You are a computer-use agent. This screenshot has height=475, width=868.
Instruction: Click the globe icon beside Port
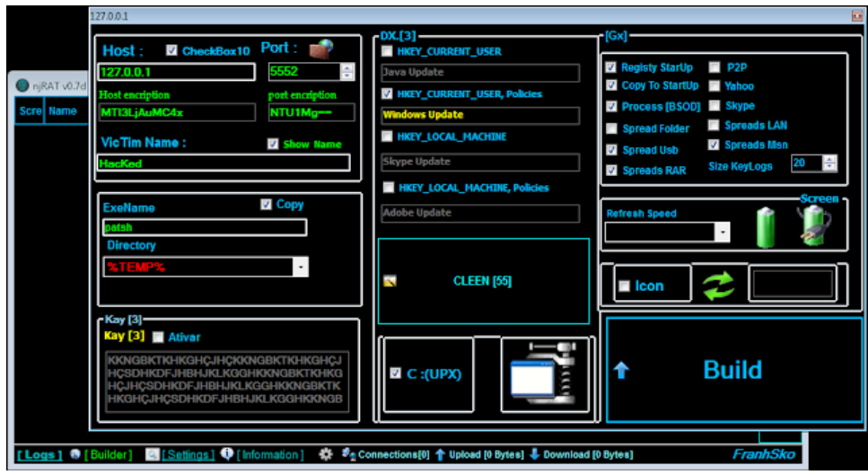[x=321, y=48]
